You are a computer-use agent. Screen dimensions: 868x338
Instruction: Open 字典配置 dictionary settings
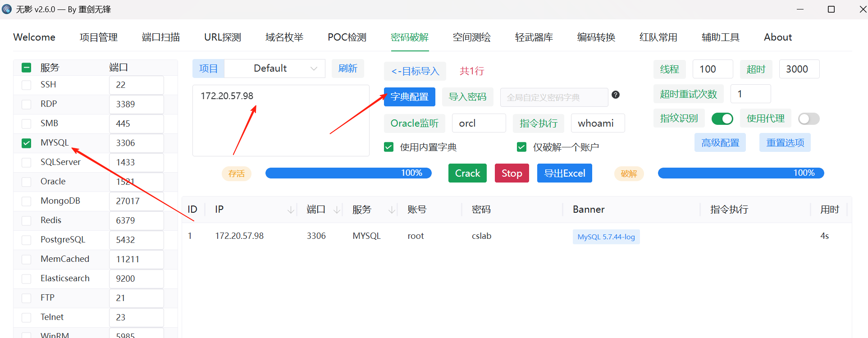point(410,97)
